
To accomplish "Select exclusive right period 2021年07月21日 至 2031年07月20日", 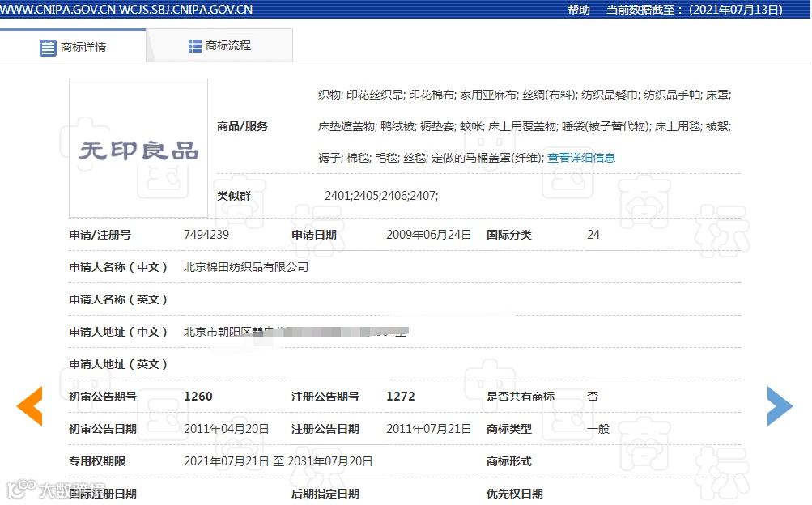I will click(x=278, y=461).
